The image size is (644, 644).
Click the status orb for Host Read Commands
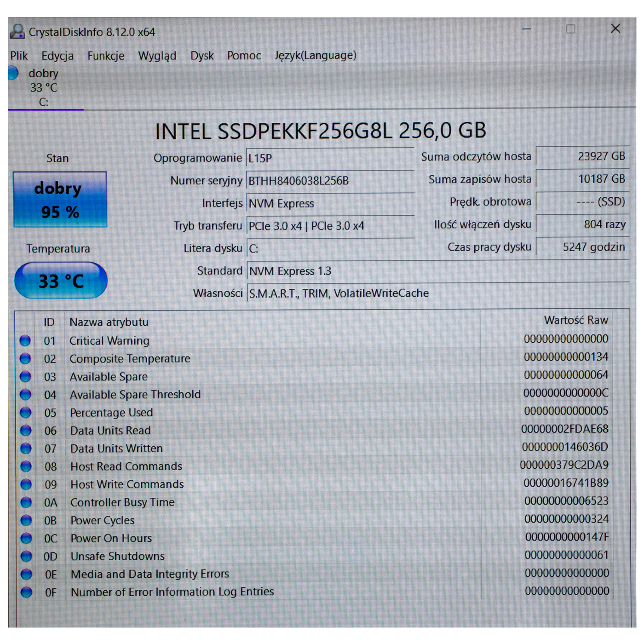tap(26, 466)
